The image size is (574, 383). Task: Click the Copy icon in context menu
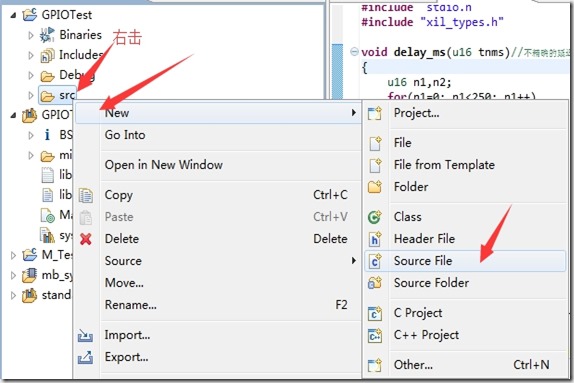click(x=86, y=195)
